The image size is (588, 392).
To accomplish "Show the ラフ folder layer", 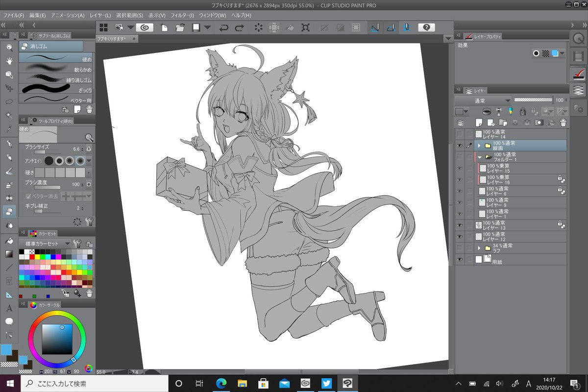I will click(460, 248).
